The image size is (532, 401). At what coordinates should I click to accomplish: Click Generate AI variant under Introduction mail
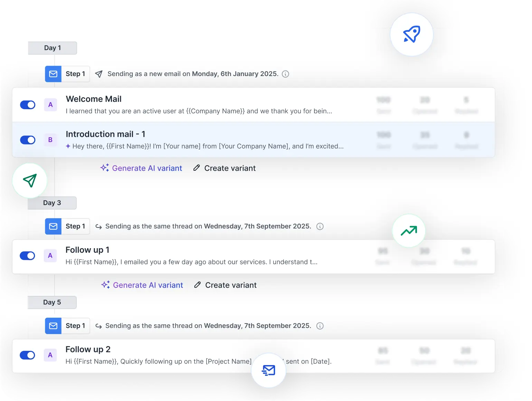point(147,168)
